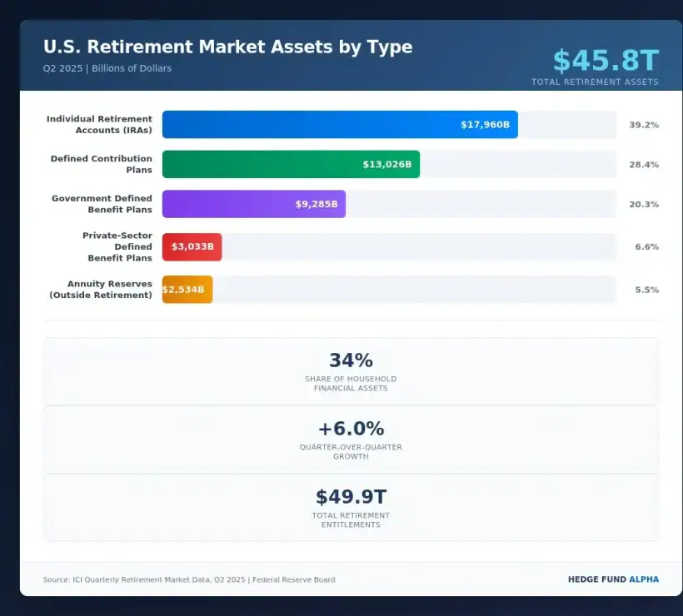Open the HEDGE FUND ALPHA logo
683x616 pixels.
pyautogui.click(x=613, y=579)
